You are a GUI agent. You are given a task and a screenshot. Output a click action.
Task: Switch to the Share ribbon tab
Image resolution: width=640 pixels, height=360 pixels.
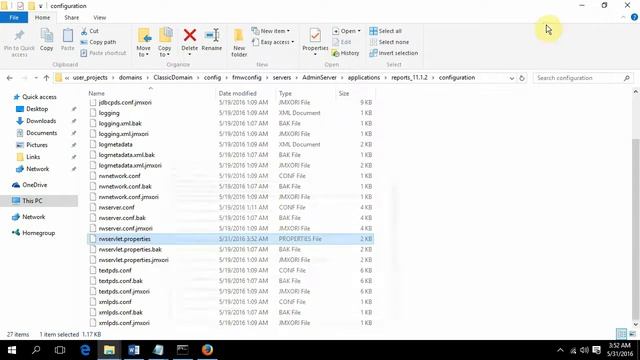click(x=71, y=18)
